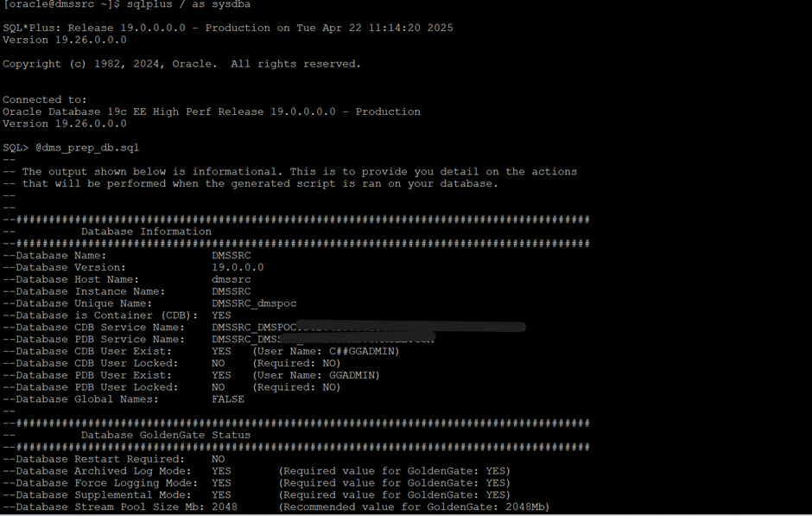Click the @dms_prep_db.sql command
The width and height of the screenshot is (812, 516).
(x=87, y=148)
